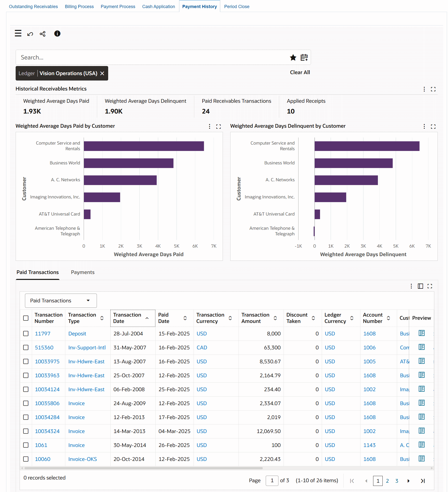
Task: Sort by Account Number column
Action: click(388, 318)
